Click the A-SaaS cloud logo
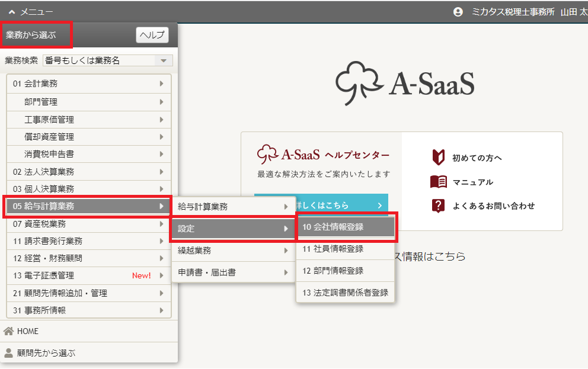The height and width of the screenshot is (369, 588). click(405, 83)
